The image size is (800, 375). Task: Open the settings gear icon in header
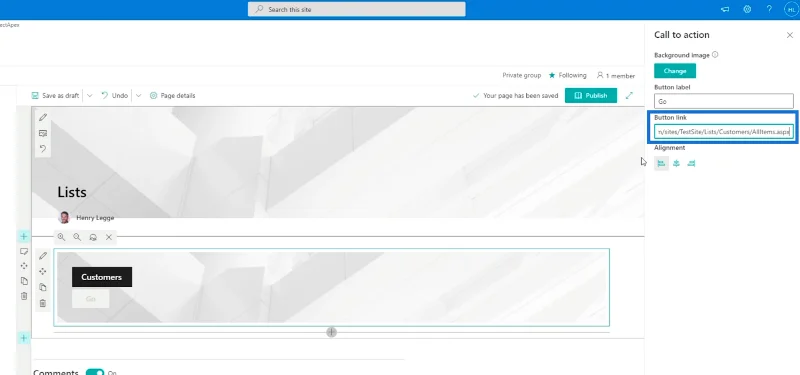click(747, 9)
